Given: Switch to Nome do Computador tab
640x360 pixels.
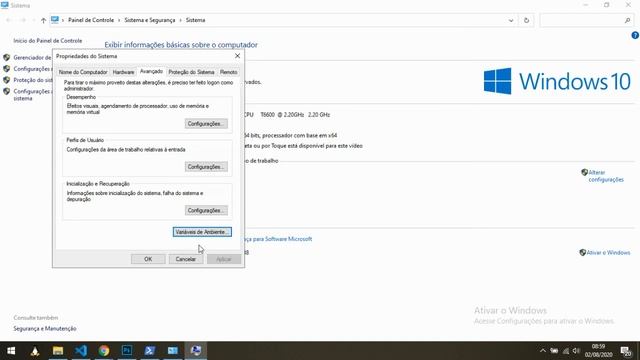Looking at the screenshot, I should tap(83, 72).
